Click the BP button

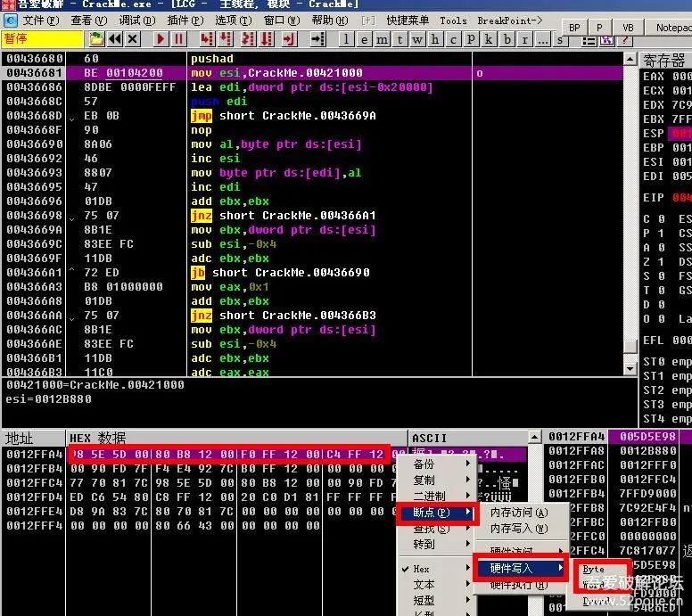tap(574, 28)
